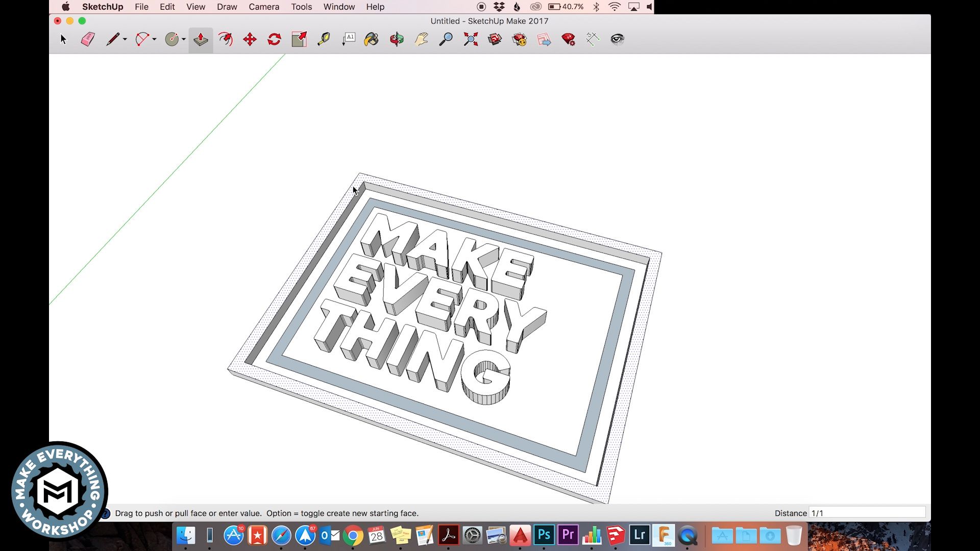Pick the Tape Measure tool
The image size is (980, 551).
(x=324, y=39)
